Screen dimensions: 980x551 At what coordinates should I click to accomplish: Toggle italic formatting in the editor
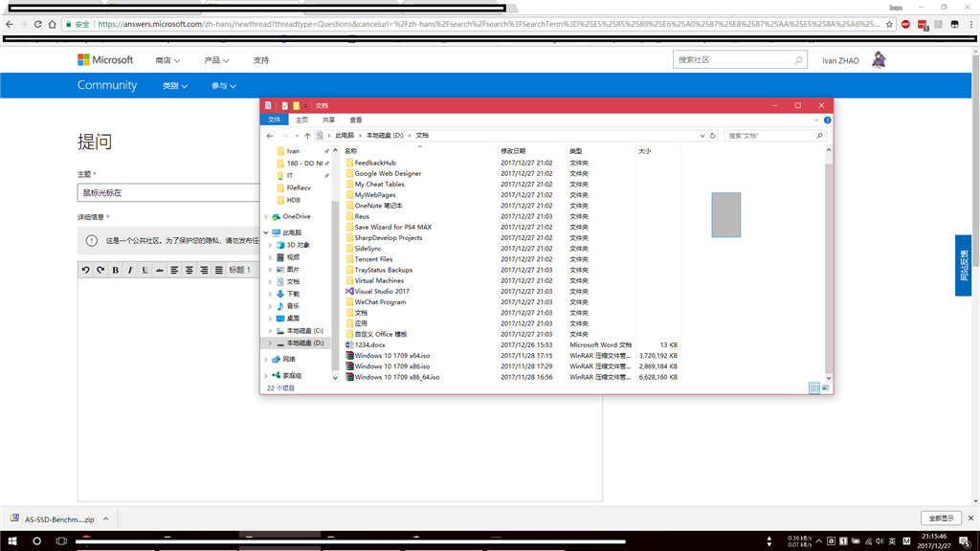click(130, 270)
